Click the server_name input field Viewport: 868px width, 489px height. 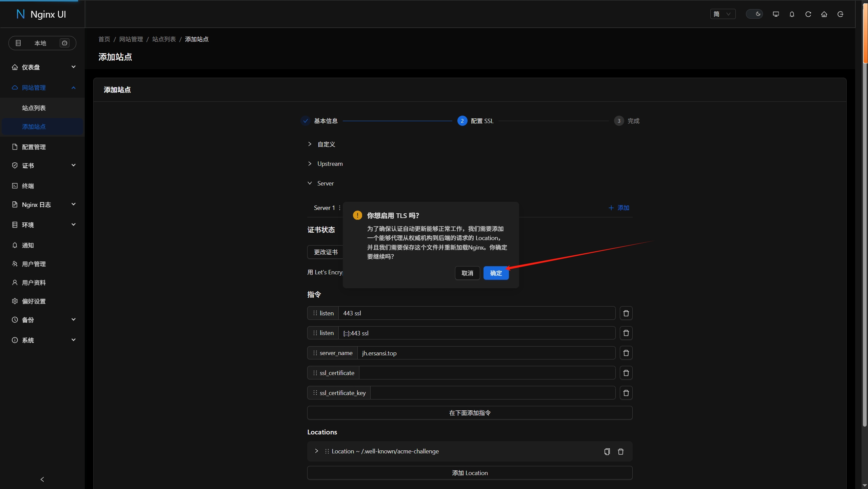coord(486,353)
